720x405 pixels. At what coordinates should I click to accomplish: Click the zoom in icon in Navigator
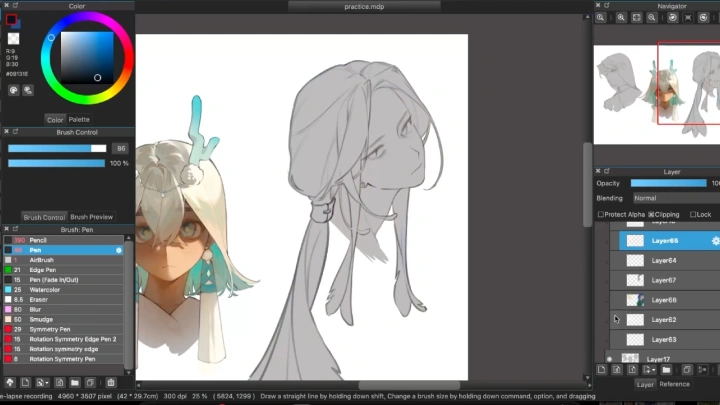[621, 18]
